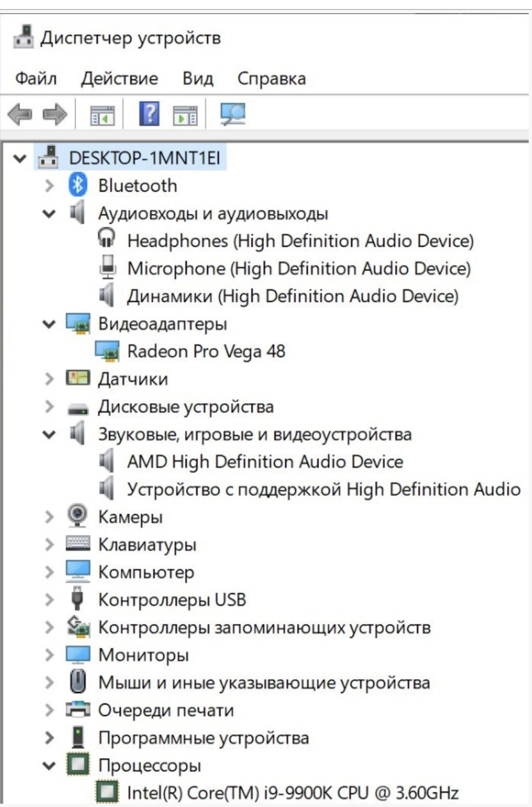
Task: Select the Intel Core i9-9900K CPU entry
Action: (293, 792)
